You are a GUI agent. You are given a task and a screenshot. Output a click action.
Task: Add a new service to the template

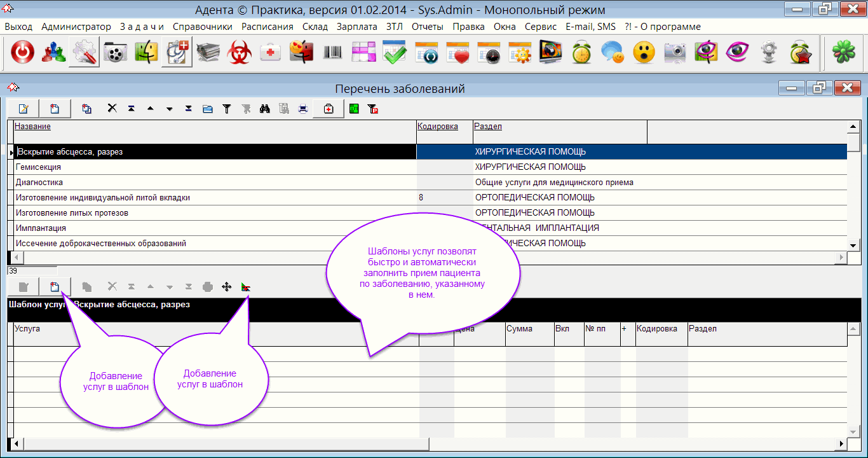[x=55, y=288]
